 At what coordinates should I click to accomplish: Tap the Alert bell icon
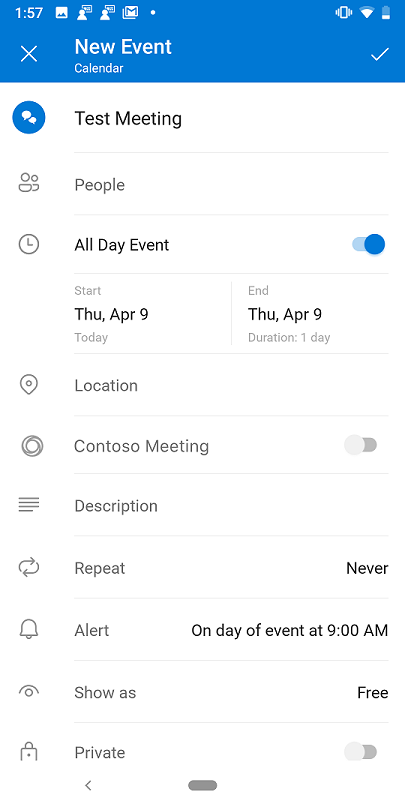pyautogui.click(x=29, y=629)
